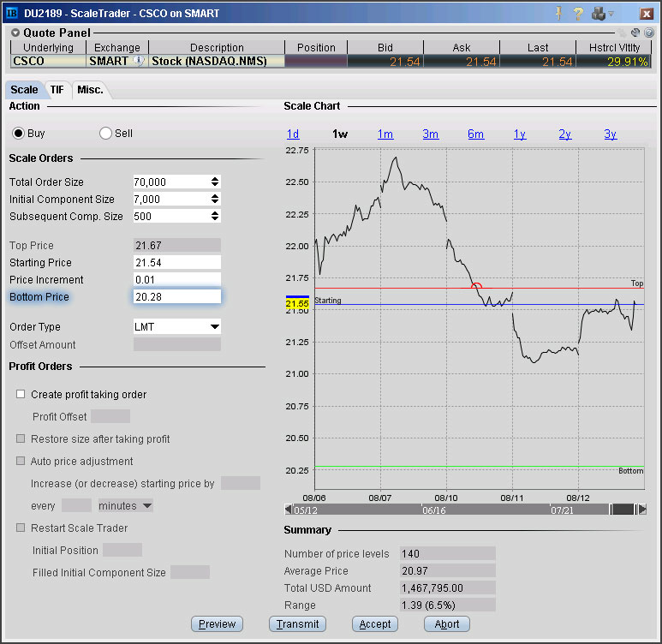Image resolution: width=662 pixels, height=644 pixels.
Task: Set chart period to 1m
Action: tap(385, 134)
